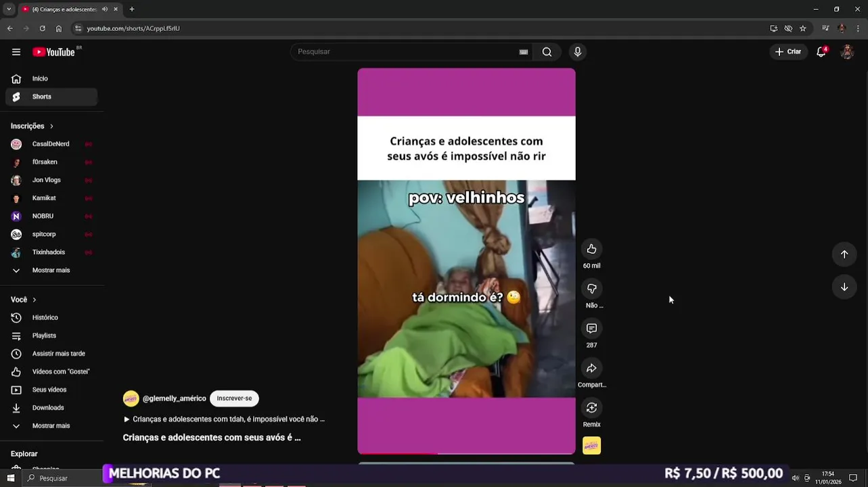Click the Inscrever-se button
The image size is (868, 487).
coord(234,398)
